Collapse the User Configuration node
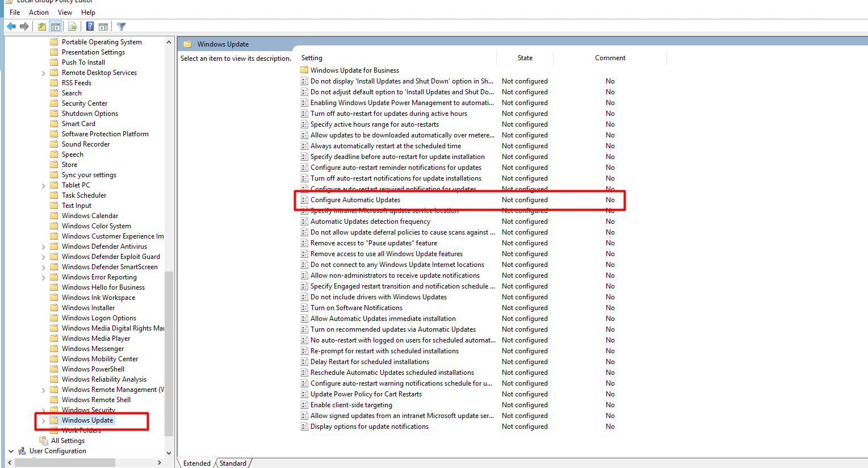Viewport: 868px width, 468px height. point(11,451)
